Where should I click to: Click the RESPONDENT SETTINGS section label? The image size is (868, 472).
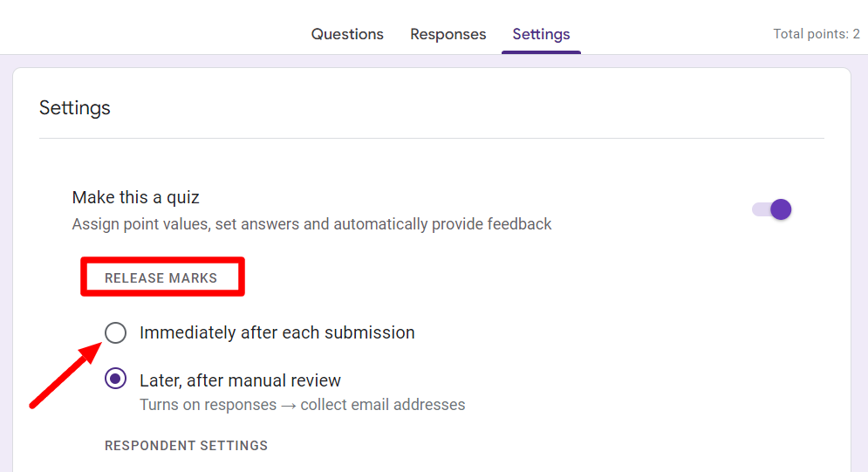click(x=186, y=446)
